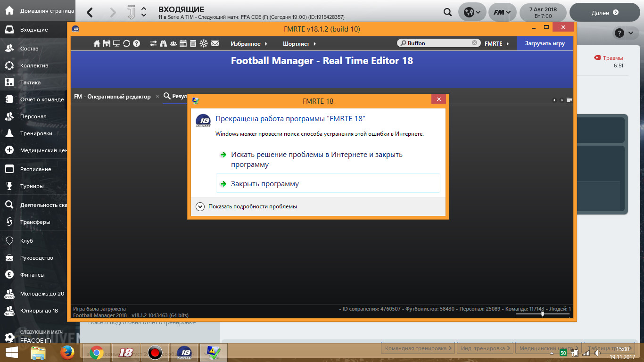Screen dimensions: 644x362
Task: Open Молодежь до 20 in sidebar
Action: [33, 294]
